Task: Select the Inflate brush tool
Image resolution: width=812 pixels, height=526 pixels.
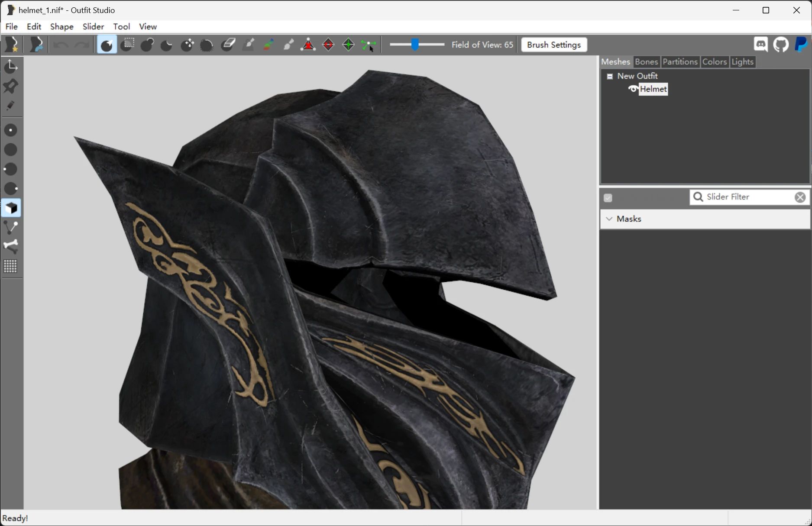Action: (x=147, y=45)
